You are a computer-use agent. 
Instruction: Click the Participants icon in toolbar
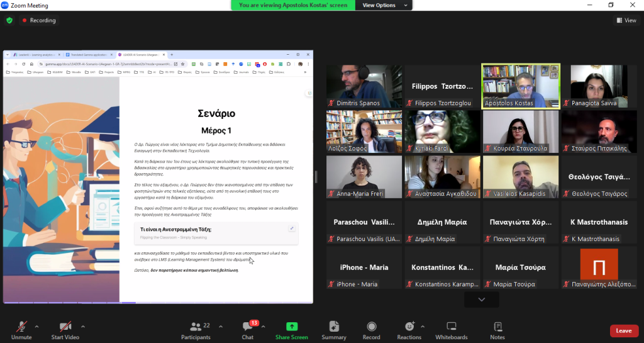tap(195, 327)
